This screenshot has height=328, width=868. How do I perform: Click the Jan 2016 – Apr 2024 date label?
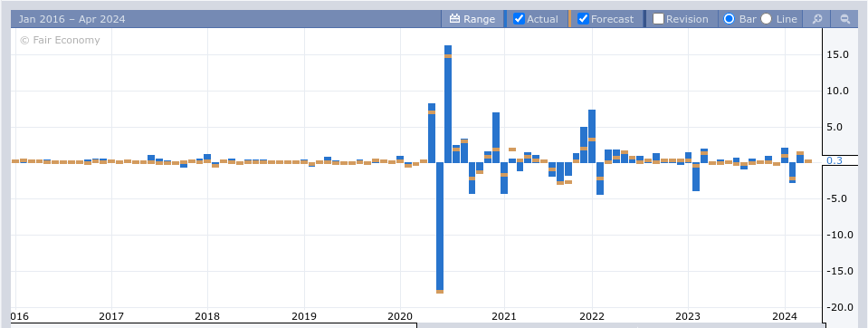click(72, 19)
